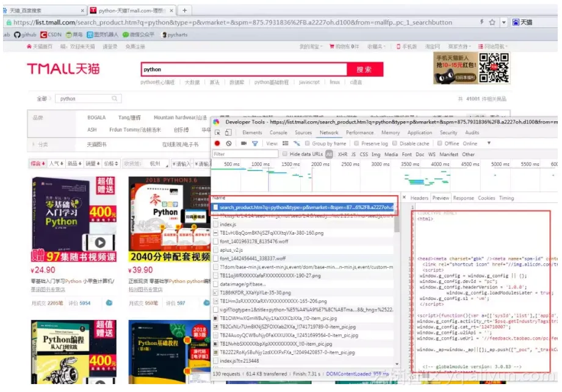Viewport: 562px width, 392px height.
Task: Open the Cookies tab of the request
Action: pos(486,198)
